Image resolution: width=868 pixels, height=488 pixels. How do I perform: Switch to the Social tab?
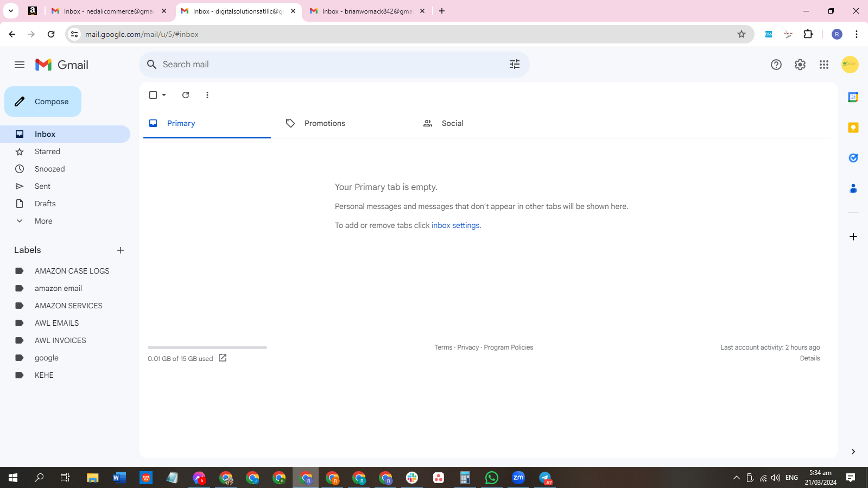coord(453,123)
